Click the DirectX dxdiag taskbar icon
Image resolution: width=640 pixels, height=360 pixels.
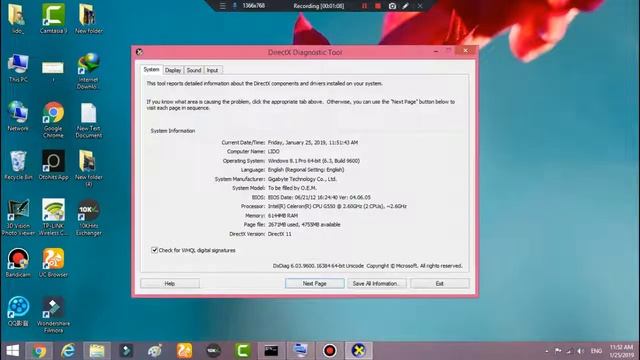coord(358,351)
